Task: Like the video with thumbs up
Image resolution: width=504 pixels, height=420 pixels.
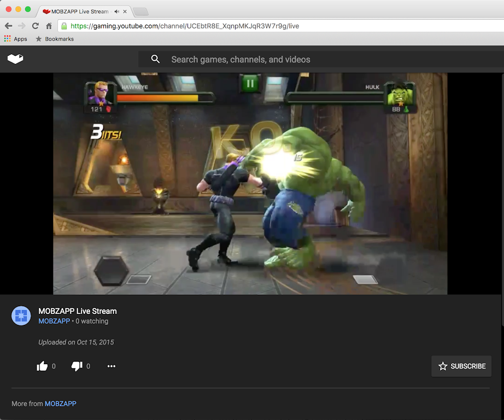Action: [x=42, y=366]
